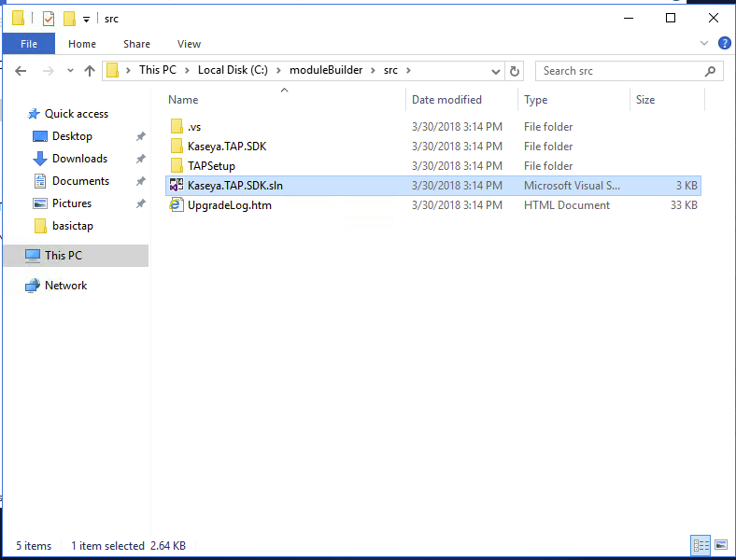Select Network in navigation pane

coord(65,286)
